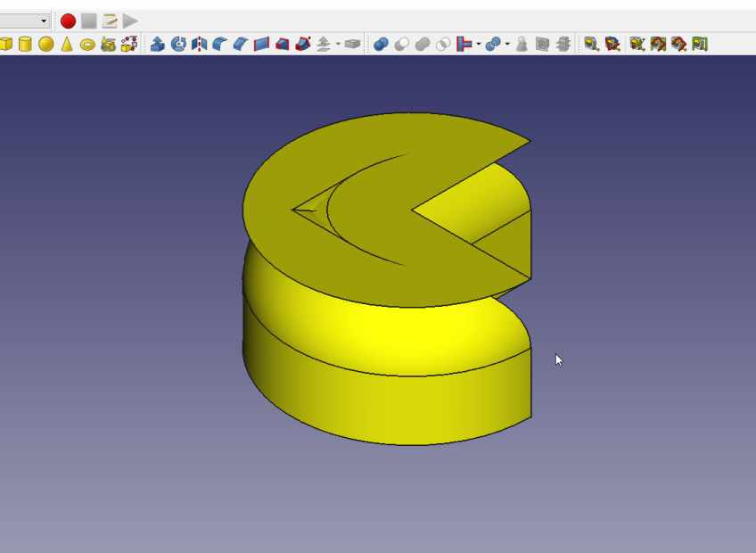Expand the Split tools dropdown arrow

pyautogui.click(x=507, y=45)
